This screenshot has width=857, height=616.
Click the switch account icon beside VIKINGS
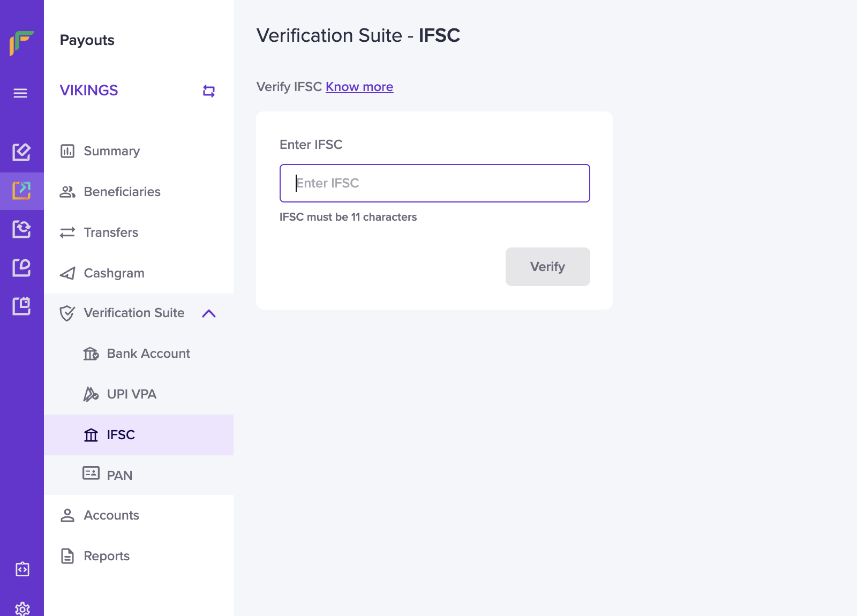209,91
